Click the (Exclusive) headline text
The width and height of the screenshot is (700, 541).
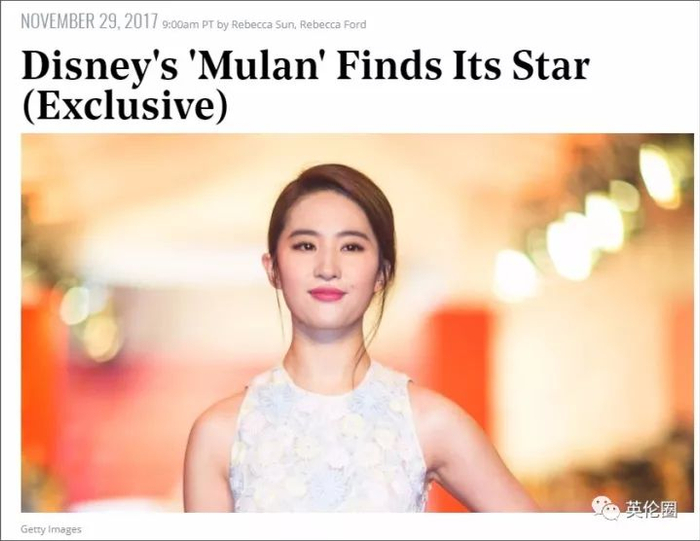tap(125, 107)
